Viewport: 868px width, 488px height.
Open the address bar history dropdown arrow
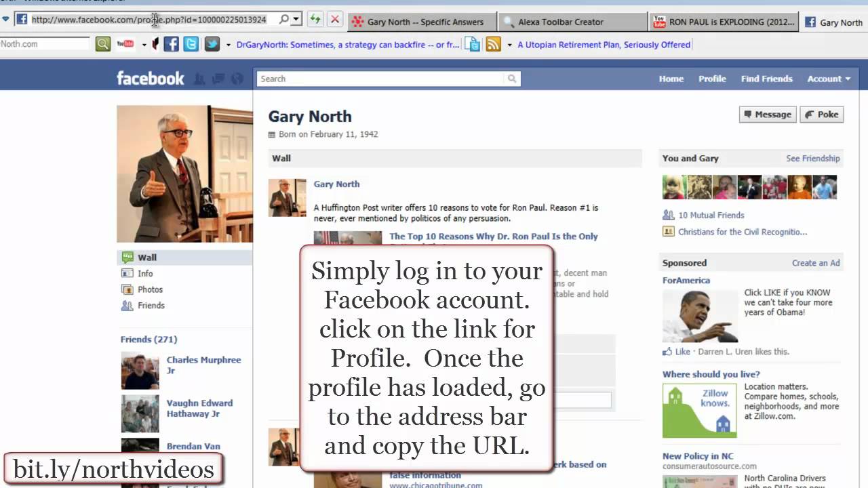[x=296, y=20]
